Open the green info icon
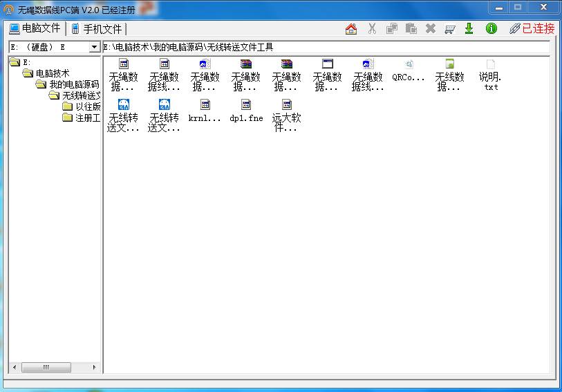 tap(491, 28)
